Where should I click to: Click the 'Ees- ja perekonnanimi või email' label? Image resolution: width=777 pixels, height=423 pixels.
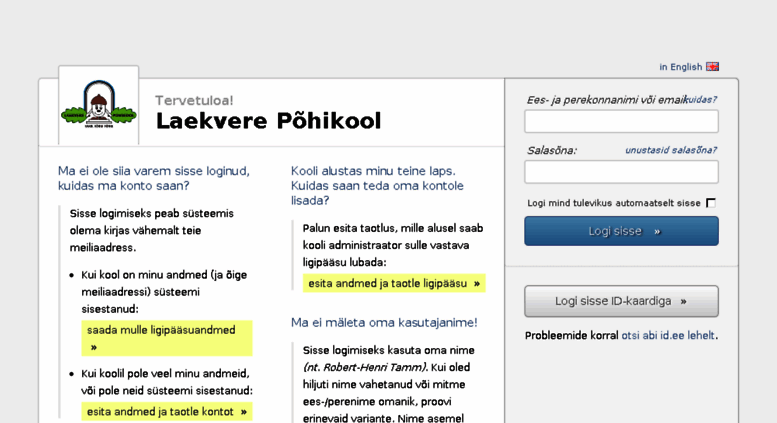(606, 100)
